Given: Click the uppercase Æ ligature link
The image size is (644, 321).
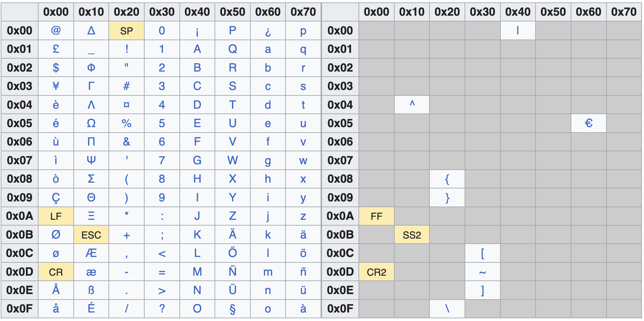Looking at the screenshot, I should pos(91,253).
